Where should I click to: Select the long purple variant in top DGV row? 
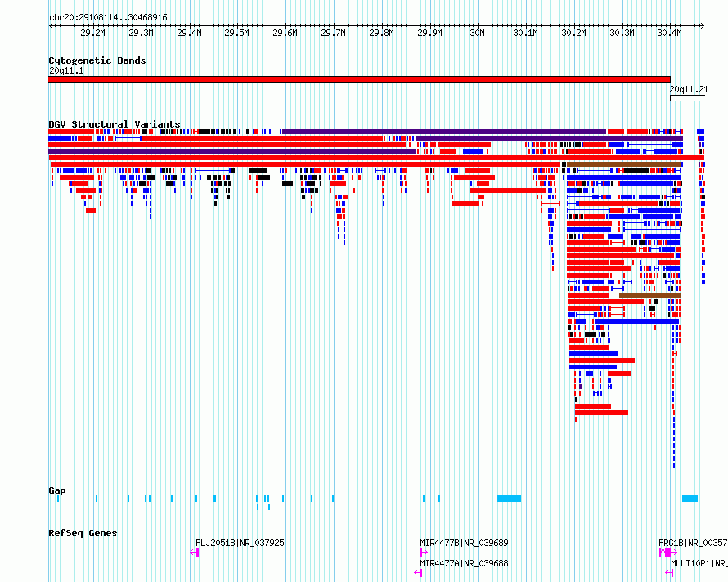[x=444, y=132]
